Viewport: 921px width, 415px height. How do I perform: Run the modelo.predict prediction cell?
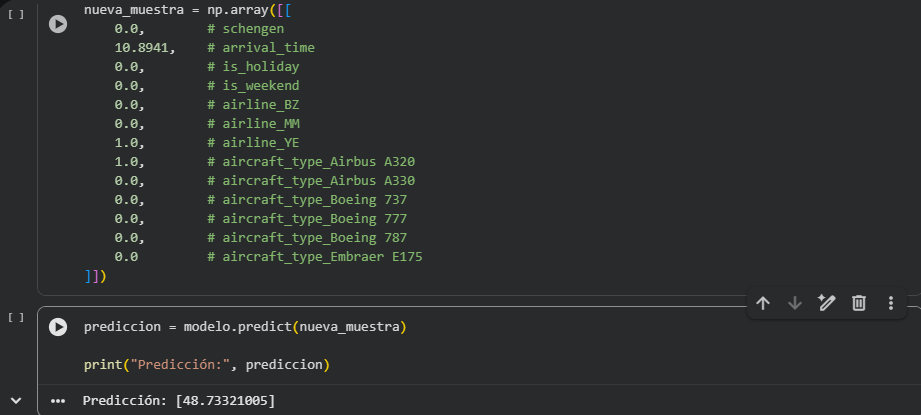point(58,327)
